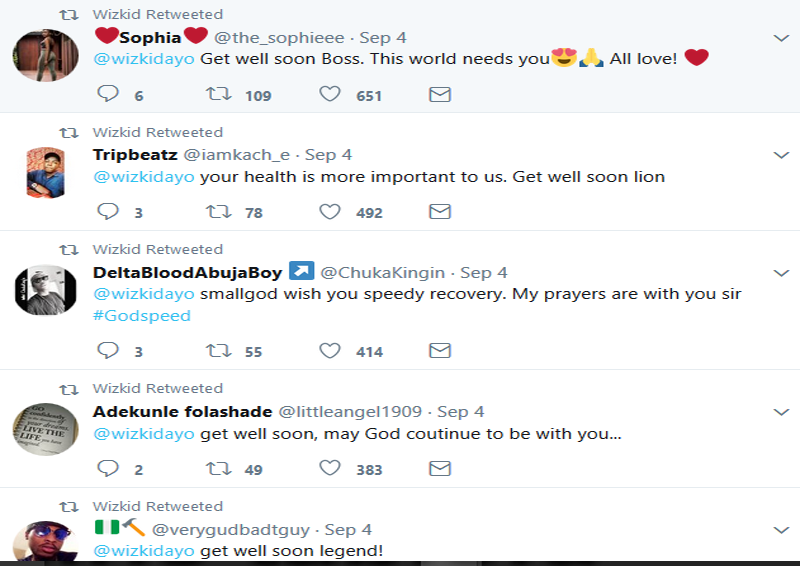
Task: Retweet Sophia's tweet with 109 retweets
Action: (x=217, y=94)
